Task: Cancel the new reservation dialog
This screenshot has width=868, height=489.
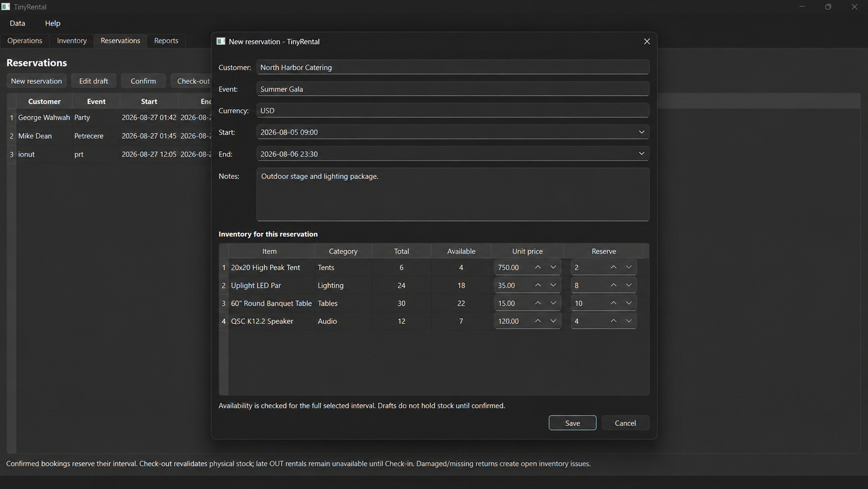Action: (625, 423)
